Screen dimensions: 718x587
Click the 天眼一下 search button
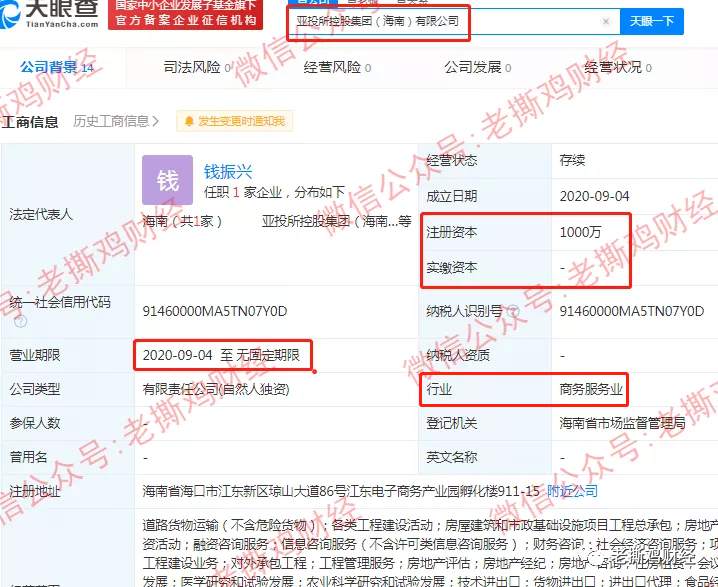click(652, 21)
